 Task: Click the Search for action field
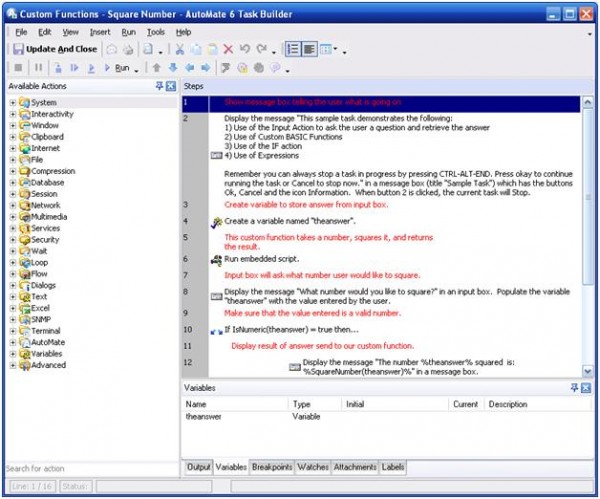92,468
